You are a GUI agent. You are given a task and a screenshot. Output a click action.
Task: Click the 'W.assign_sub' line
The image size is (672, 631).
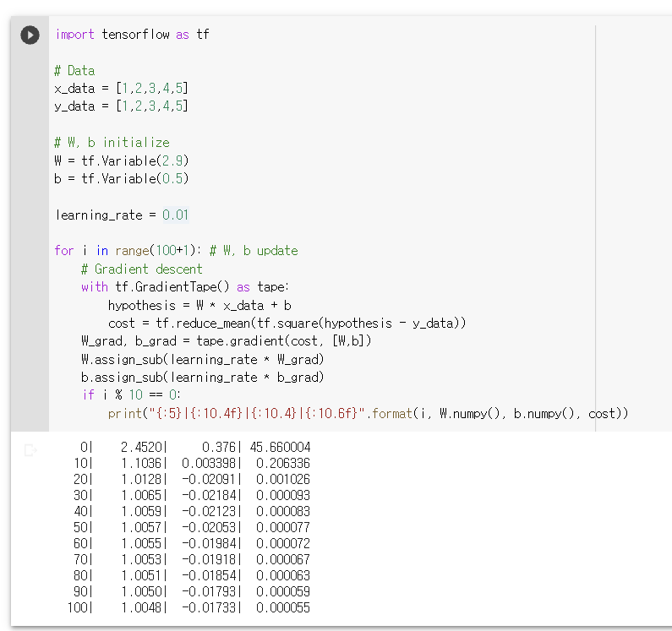(x=203, y=359)
